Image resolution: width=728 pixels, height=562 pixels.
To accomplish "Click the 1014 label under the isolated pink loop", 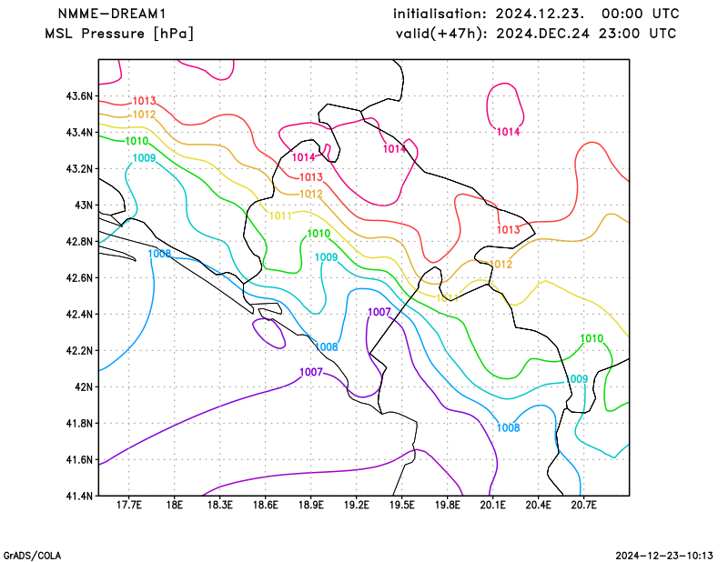I will click(x=509, y=132).
